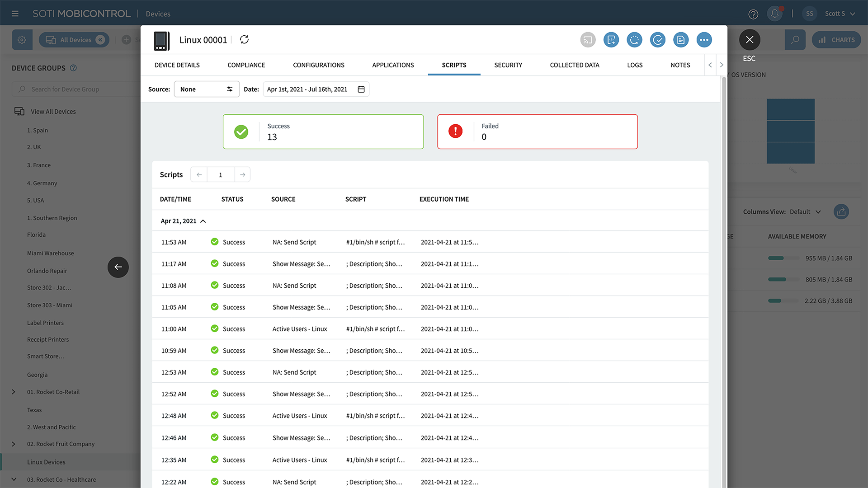Click the calendar icon in date field
868x488 pixels.
(361, 89)
